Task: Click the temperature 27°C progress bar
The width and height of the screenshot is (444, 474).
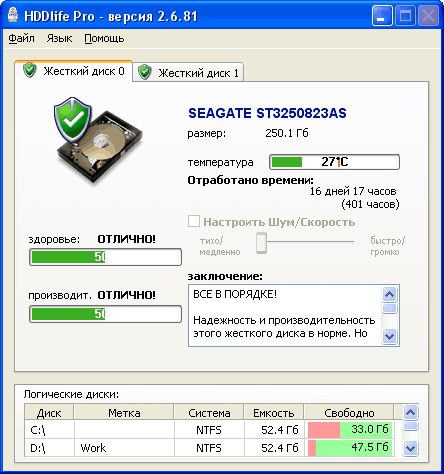Action: (x=334, y=162)
